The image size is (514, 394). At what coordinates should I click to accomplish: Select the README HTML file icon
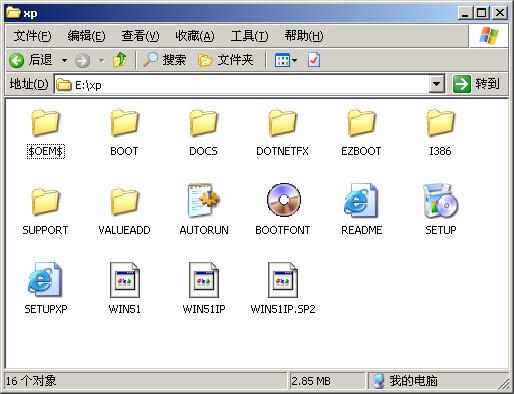pos(361,200)
